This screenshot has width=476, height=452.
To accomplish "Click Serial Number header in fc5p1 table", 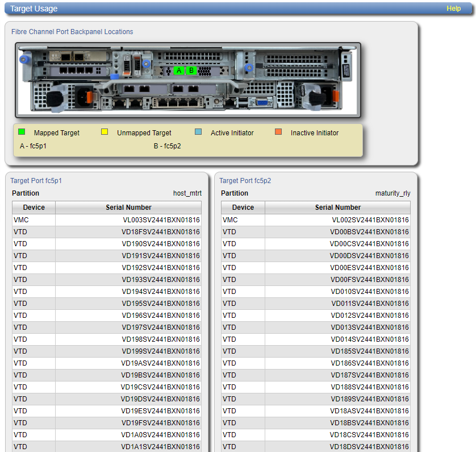I will [128, 208].
